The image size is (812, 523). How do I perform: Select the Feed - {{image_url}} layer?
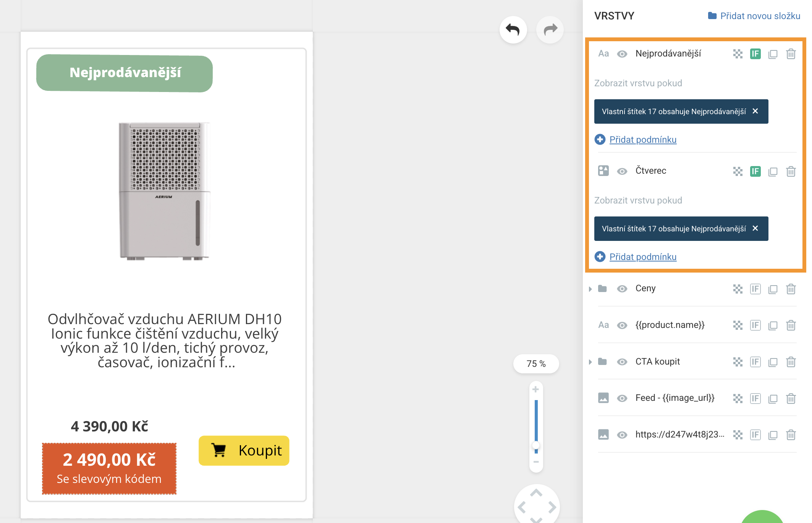(675, 398)
